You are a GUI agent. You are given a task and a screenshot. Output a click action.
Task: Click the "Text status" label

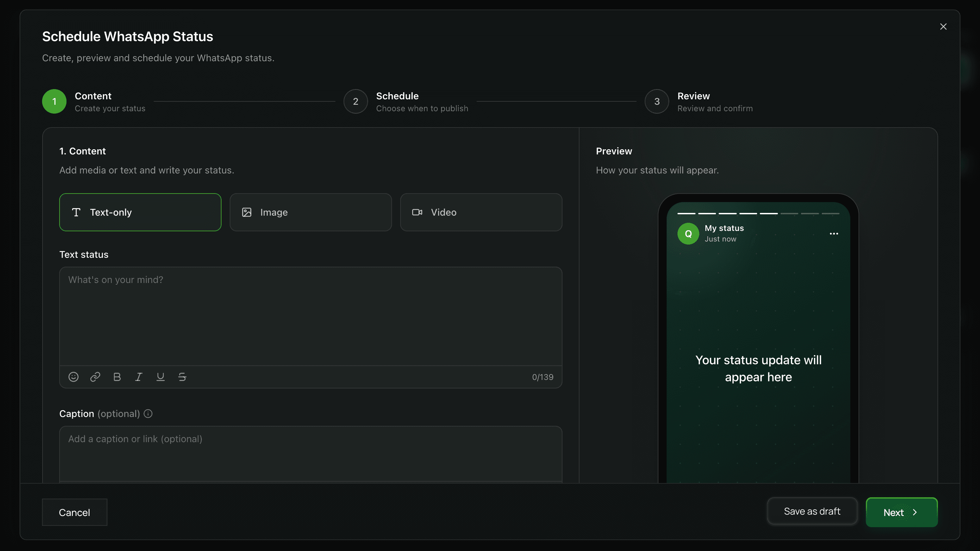(84, 255)
